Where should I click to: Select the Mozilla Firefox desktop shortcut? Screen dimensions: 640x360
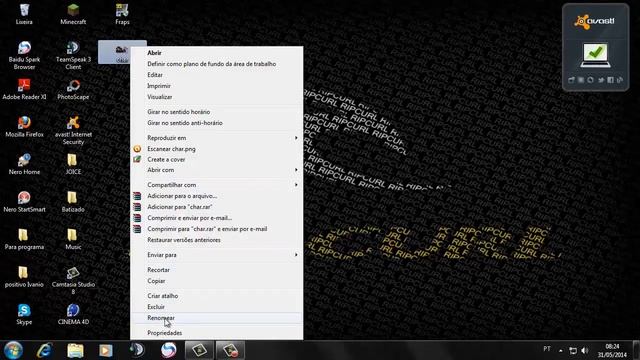point(24,127)
